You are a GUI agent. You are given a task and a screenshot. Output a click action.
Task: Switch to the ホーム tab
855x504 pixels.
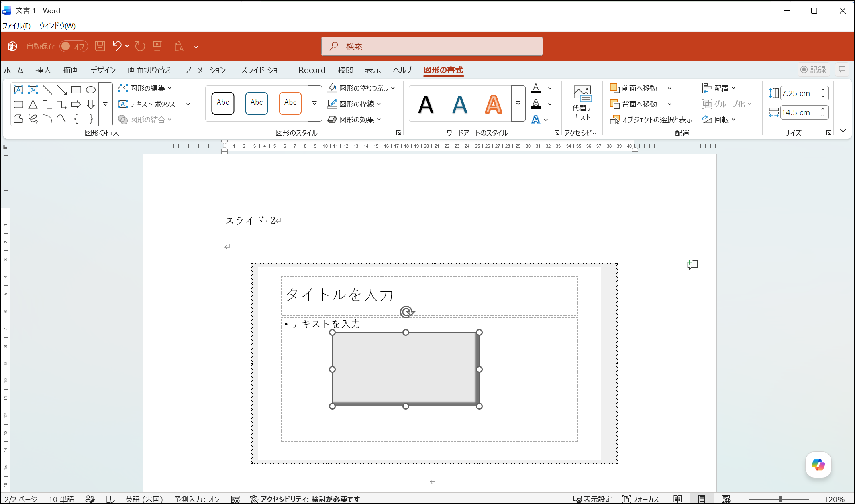14,70
